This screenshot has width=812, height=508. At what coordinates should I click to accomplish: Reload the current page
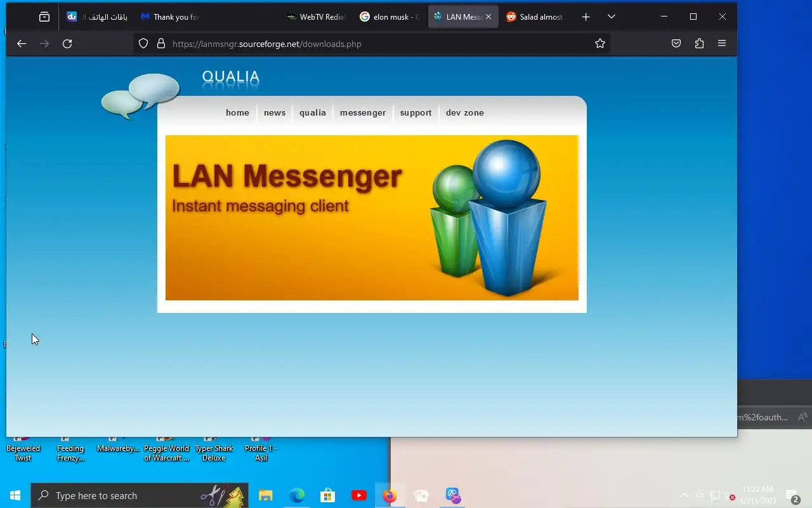67,44
